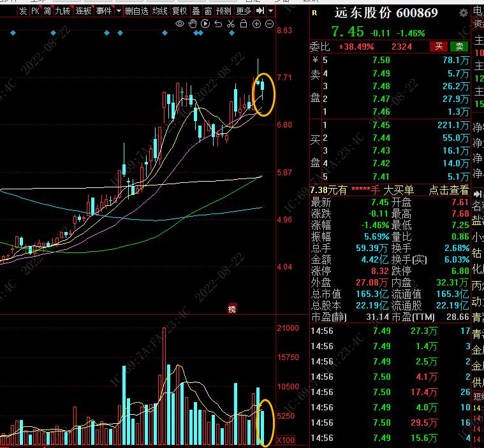Open the dropdown arrow after 事件

119,11
